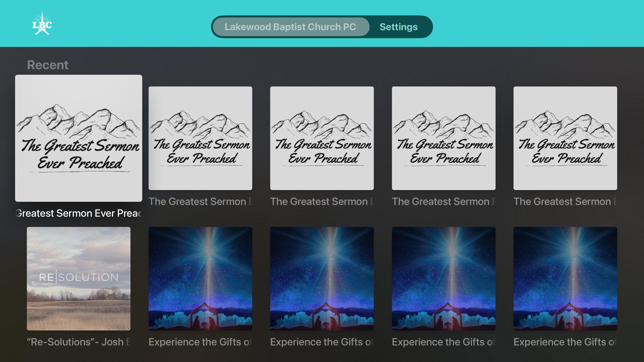
Task: Click title under fifth Greatest Sermon thumbnail
Action: tap(565, 201)
